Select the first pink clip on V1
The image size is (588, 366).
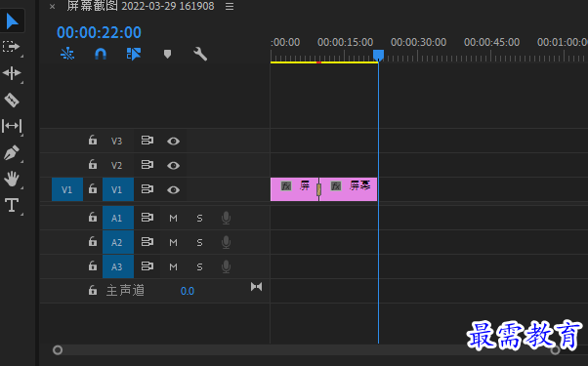(294, 189)
